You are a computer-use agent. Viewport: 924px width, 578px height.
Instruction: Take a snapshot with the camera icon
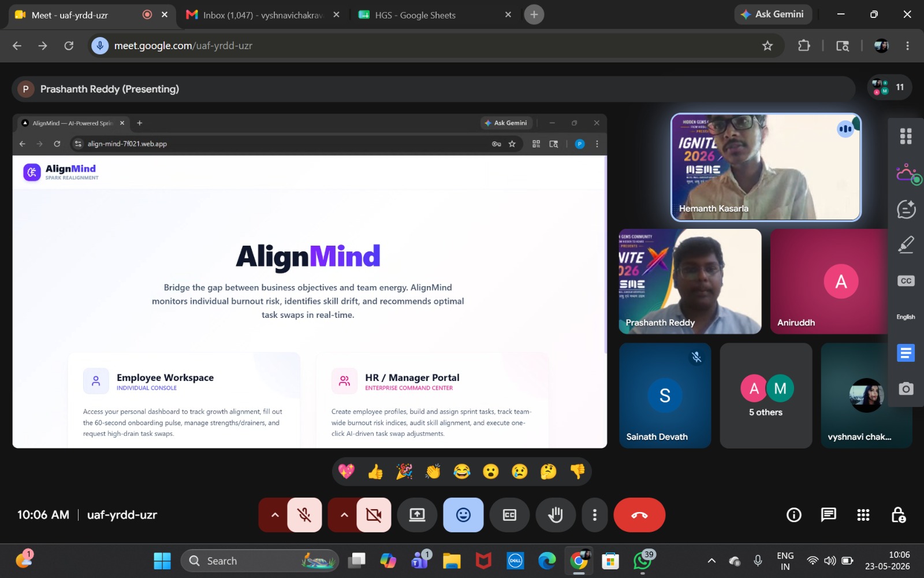[906, 389]
